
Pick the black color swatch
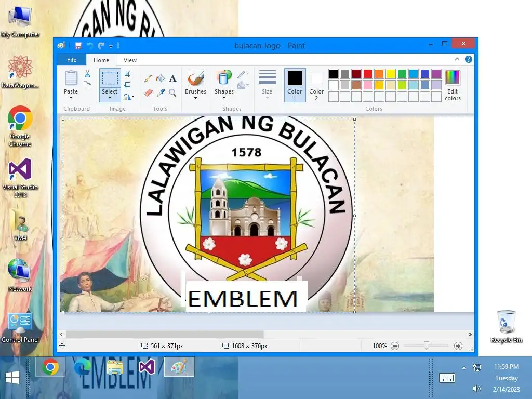coord(334,74)
